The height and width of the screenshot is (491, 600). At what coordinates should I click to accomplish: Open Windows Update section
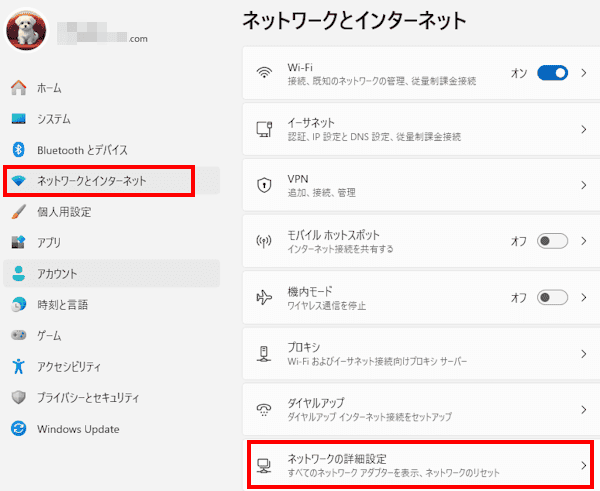coord(78,429)
